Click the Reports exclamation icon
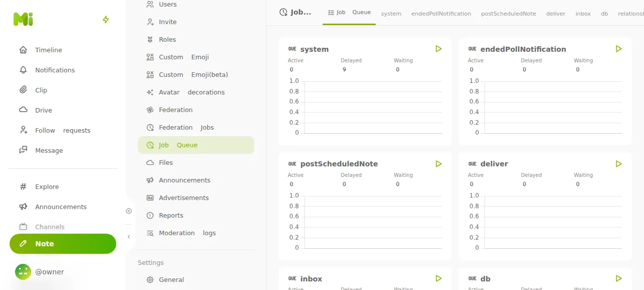Viewport: 644px width, 290px height. pos(150,216)
